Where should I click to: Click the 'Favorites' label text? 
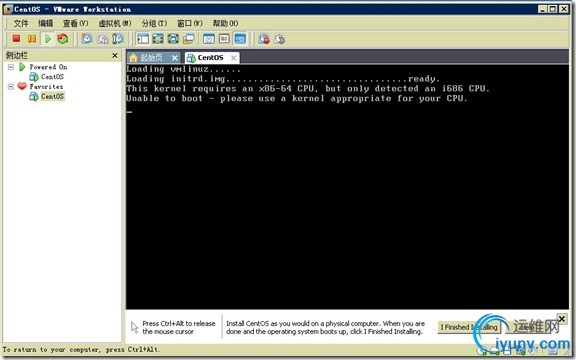pos(46,86)
